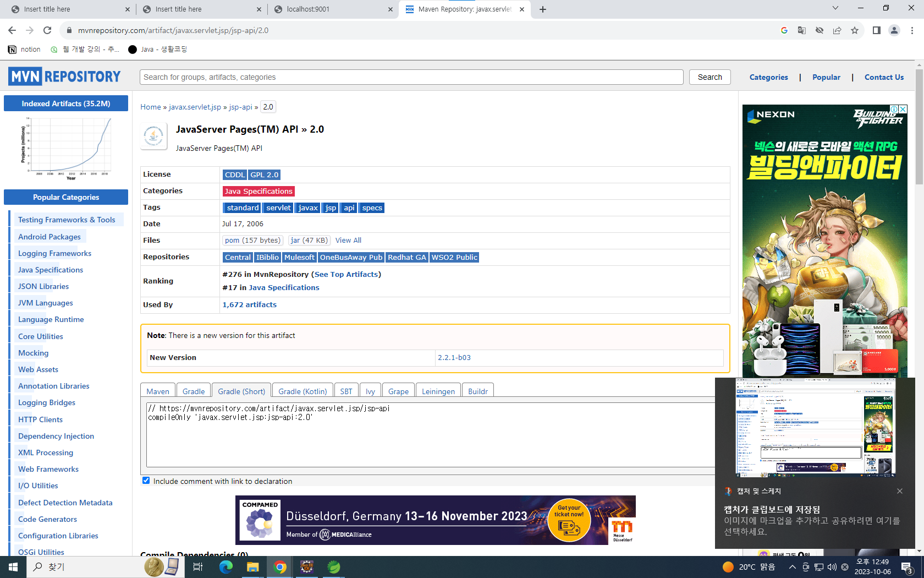
Task: Select the Ivy snippet tab
Action: point(370,391)
